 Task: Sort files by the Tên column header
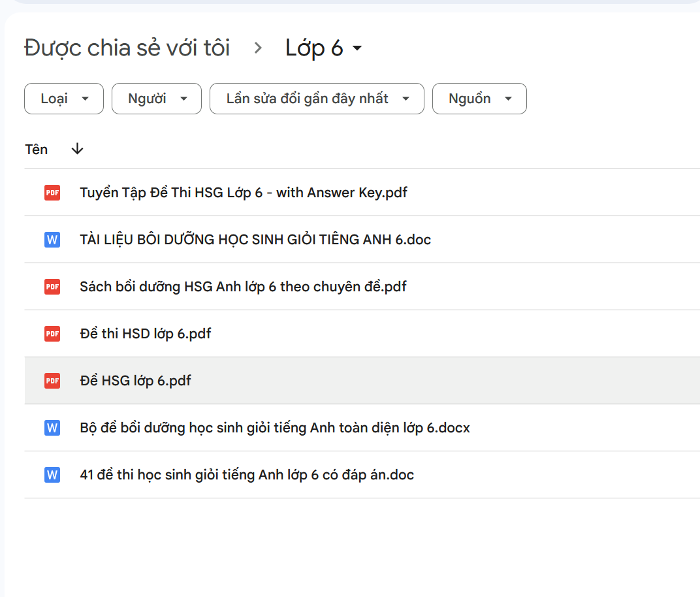click(x=37, y=150)
